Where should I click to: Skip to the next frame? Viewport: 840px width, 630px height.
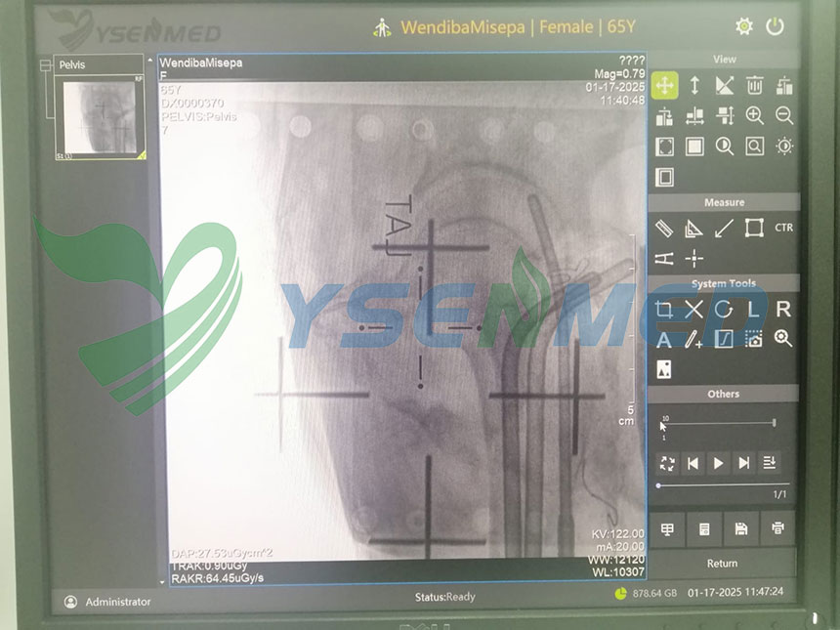click(744, 463)
